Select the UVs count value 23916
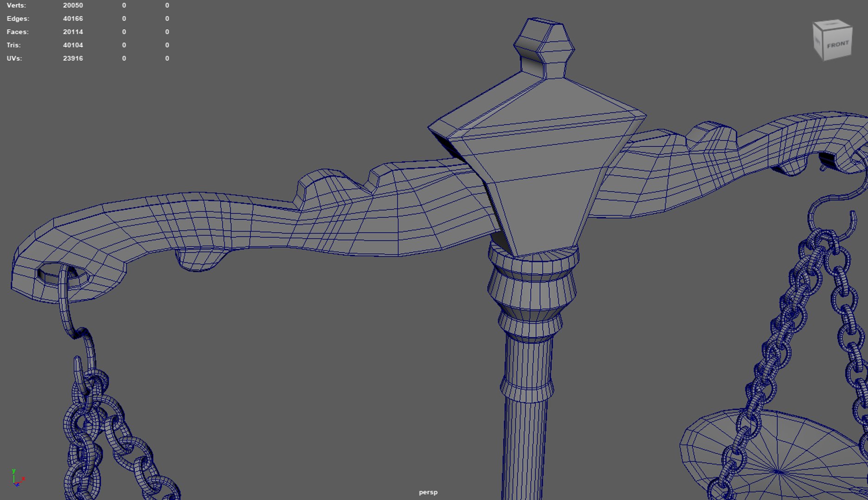 [73, 58]
